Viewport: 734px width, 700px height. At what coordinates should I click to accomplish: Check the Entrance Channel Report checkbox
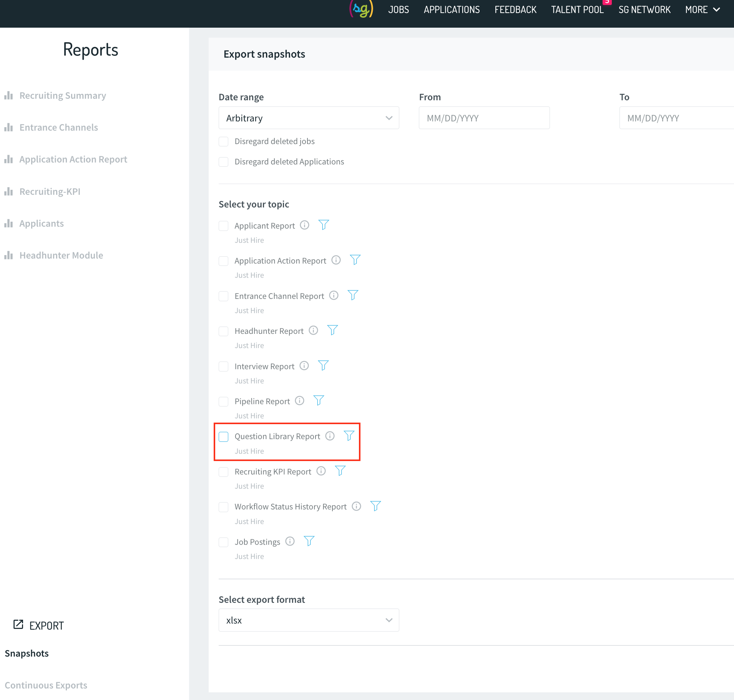click(x=223, y=296)
